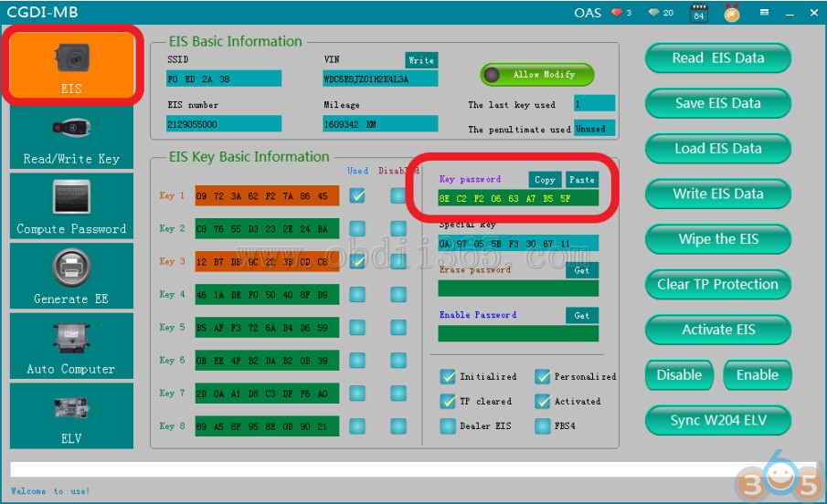Viewport: 827px width, 504px height.
Task: Paste into the key password
Action: click(x=582, y=180)
